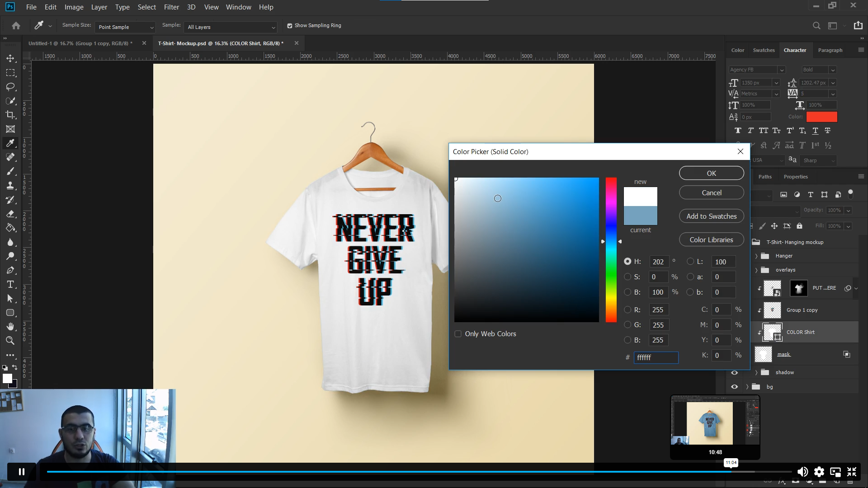Select the Move tool
Viewport: 868px width, 488px height.
pos(11,58)
